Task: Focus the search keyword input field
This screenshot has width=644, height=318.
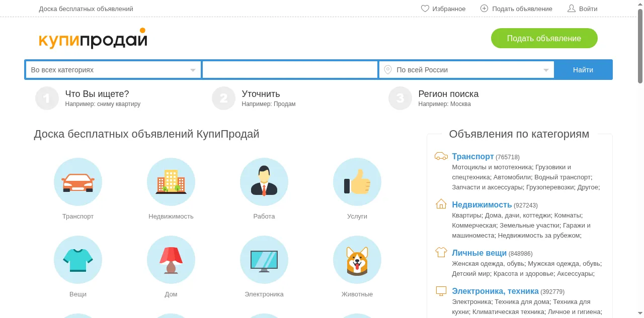Action: pyautogui.click(x=290, y=70)
